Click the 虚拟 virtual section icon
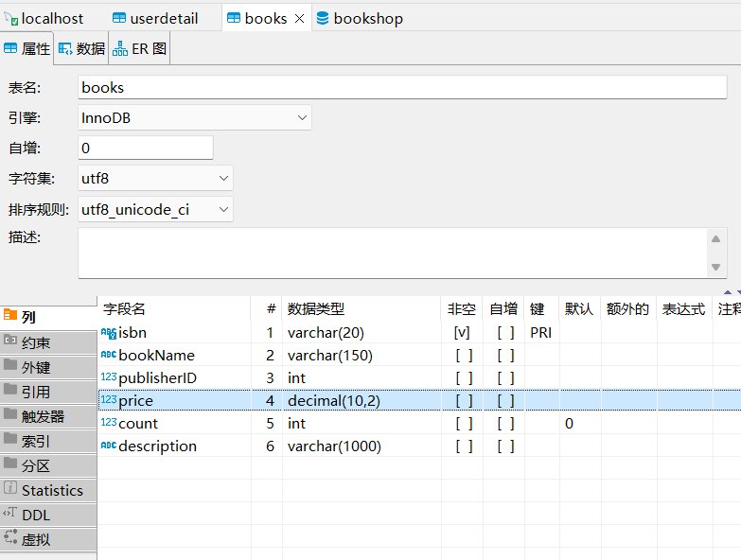 [10, 537]
